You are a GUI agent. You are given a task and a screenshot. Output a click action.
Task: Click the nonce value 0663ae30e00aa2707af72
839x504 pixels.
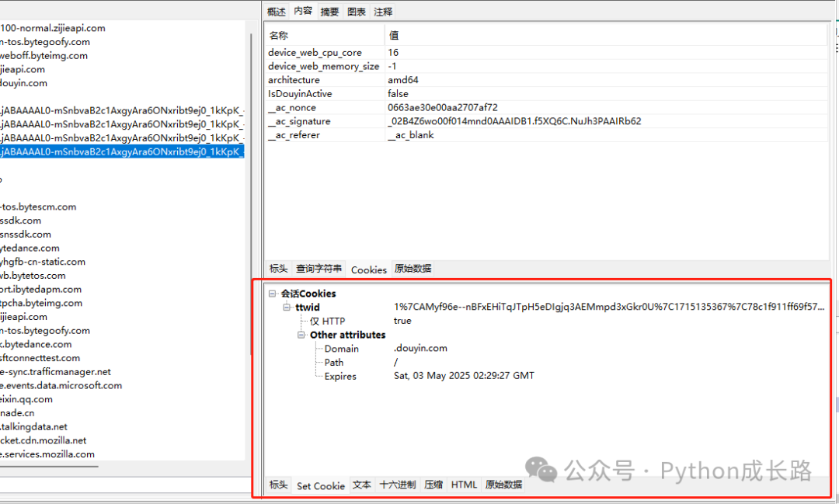click(443, 107)
